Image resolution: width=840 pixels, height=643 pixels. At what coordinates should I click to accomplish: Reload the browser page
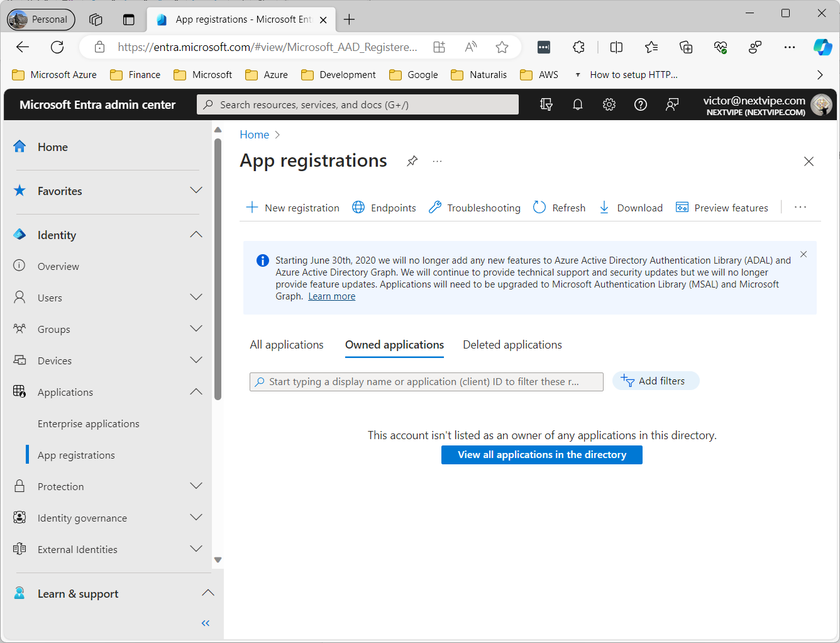[57, 47]
